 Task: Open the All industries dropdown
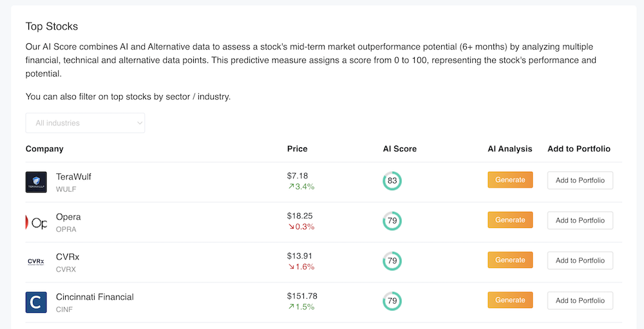(85, 123)
